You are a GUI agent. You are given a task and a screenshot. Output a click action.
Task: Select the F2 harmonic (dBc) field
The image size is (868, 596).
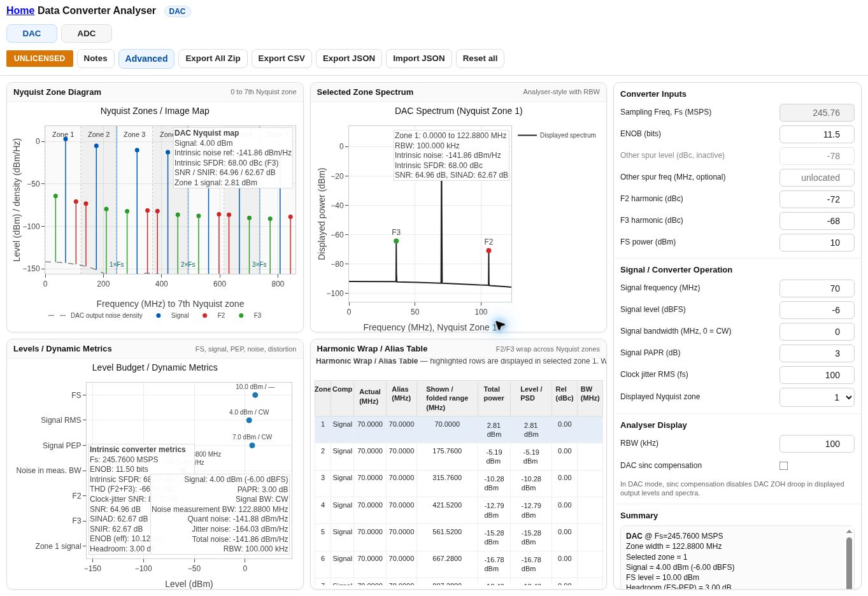coord(817,199)
